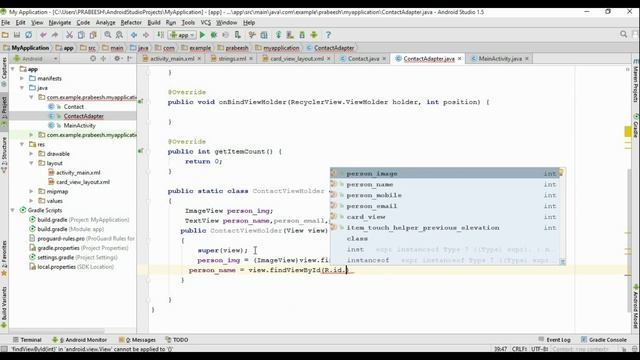Collapse the res folder node

pos(22,144)
